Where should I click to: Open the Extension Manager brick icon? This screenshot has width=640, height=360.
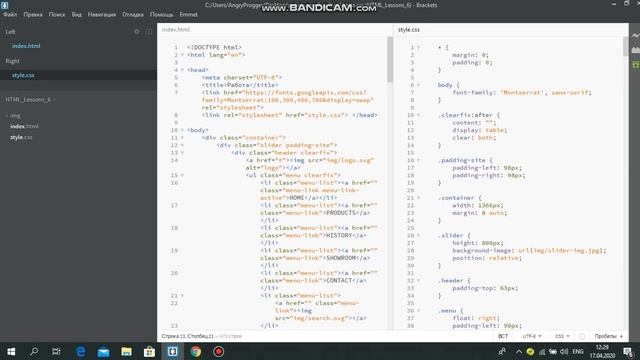636,50
